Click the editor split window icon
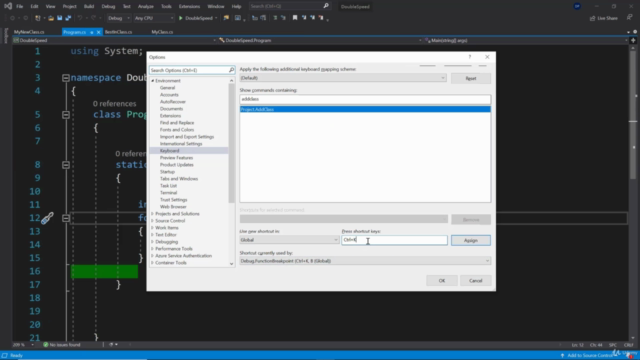The image size is (640, 360). (x=633, y=40)
